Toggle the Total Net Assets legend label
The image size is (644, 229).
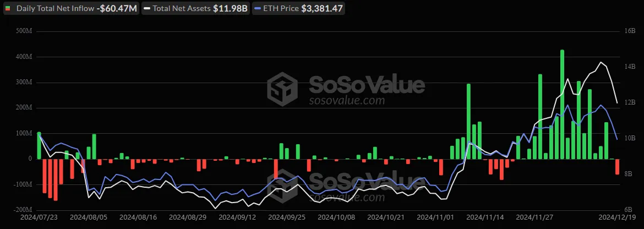coord(179,9)
